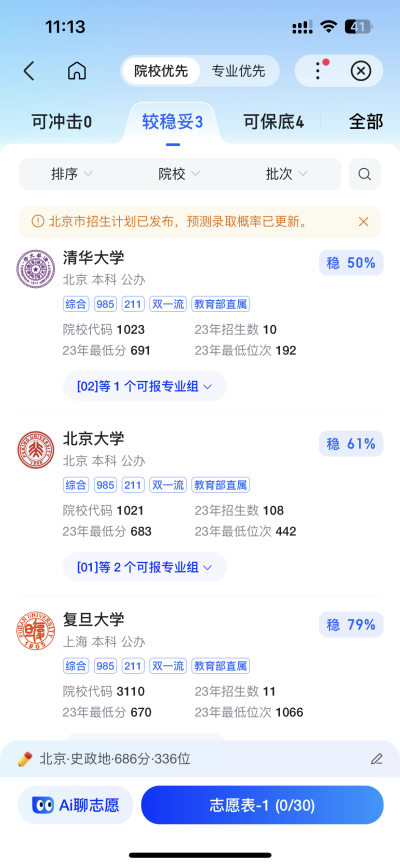Tap the 清华大学 logo
The image size is (400, 866).
(x=35, y=269)
